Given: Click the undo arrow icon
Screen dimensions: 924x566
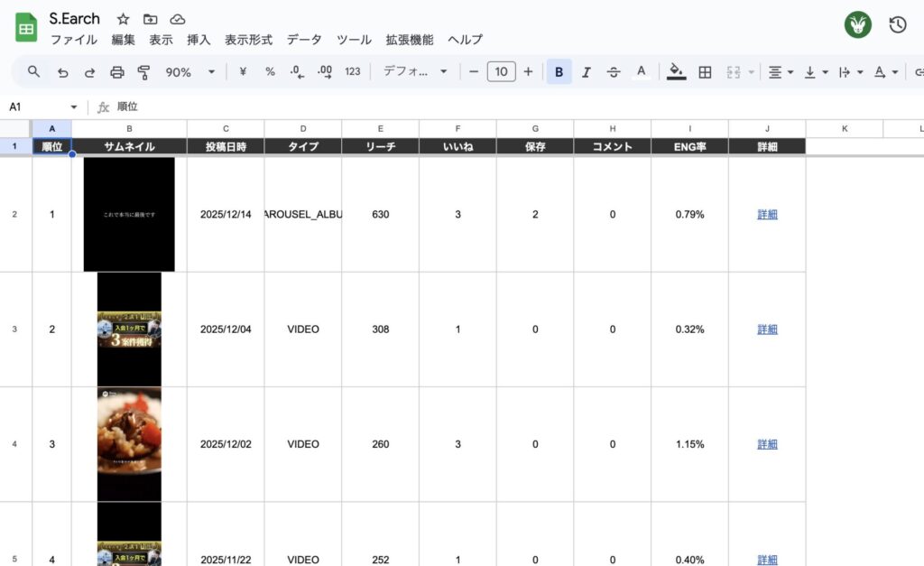Looking at the screenshot, I should [62, 72].
